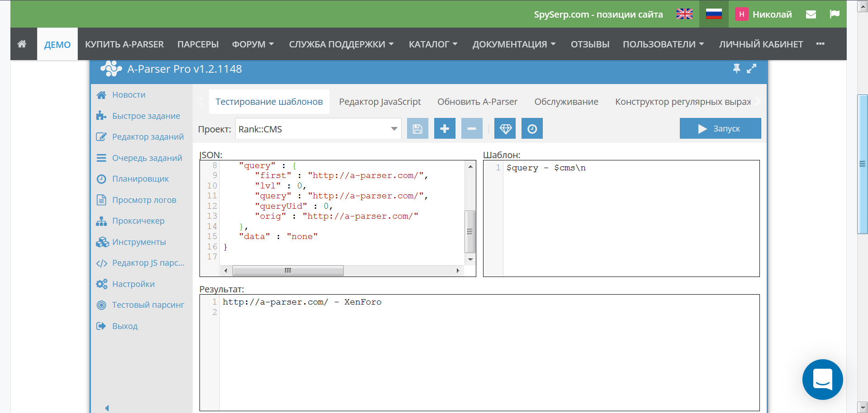Expand A-Parser panel to fullscreen
The image size is (868, 413).
pos(751,69)
